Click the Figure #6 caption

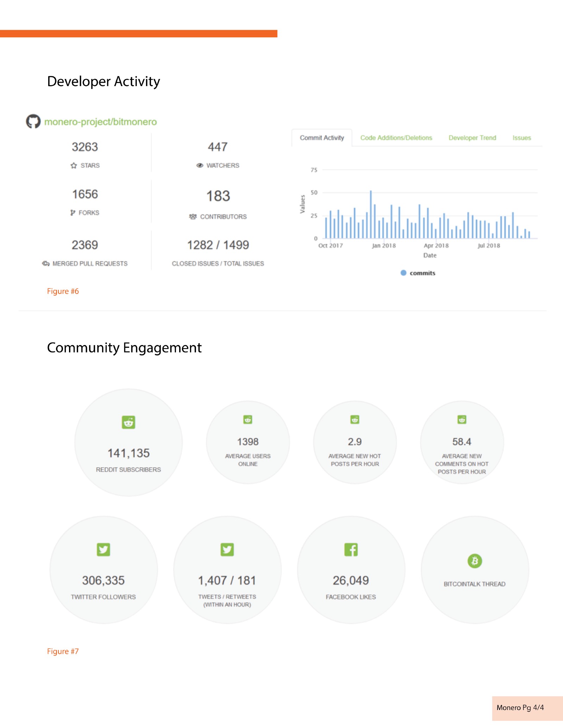coord(63,291)
